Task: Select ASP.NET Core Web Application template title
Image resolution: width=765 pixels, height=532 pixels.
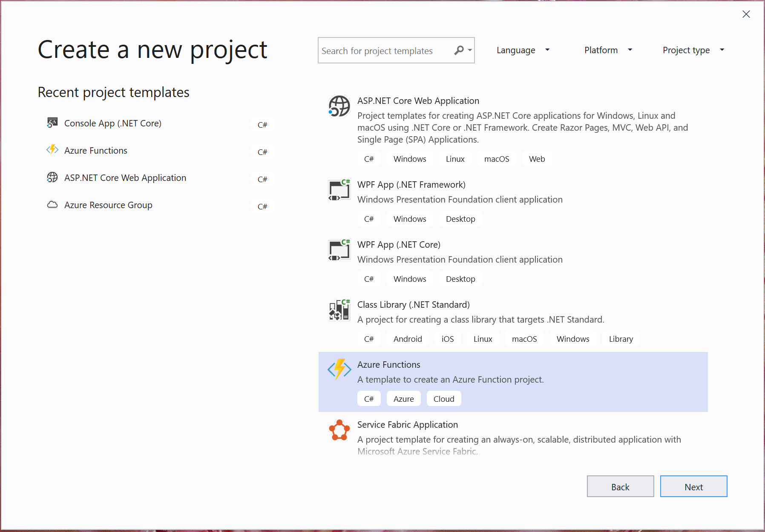Action: click(418, 101)
